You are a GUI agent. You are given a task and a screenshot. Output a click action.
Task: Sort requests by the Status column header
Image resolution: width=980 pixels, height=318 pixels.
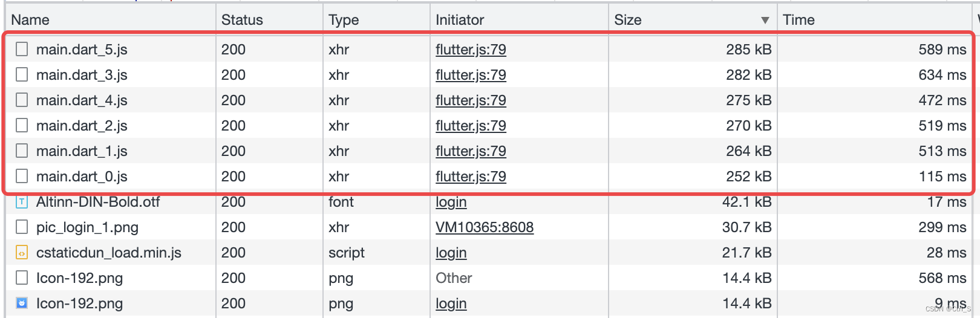(x=242, y=20)
